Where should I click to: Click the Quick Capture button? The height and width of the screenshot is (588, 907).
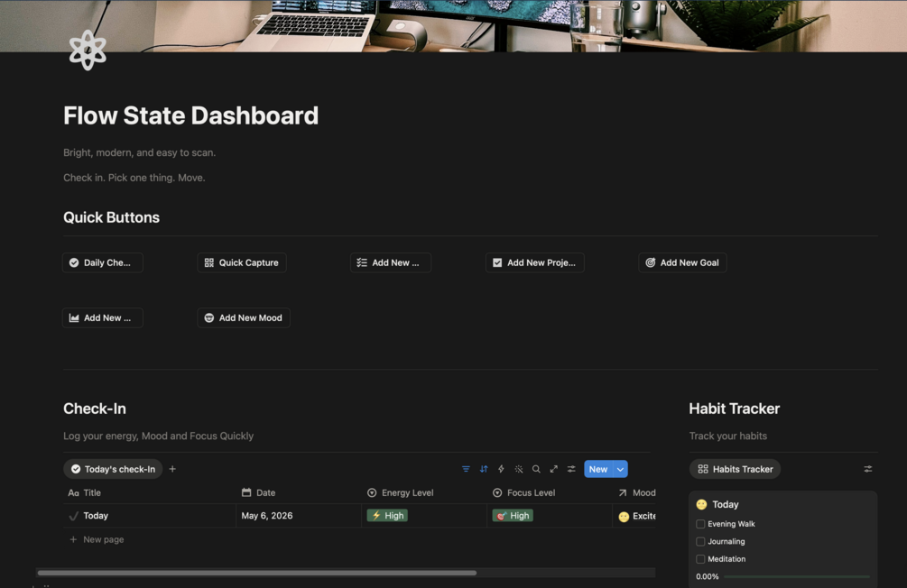click(242, 262)
